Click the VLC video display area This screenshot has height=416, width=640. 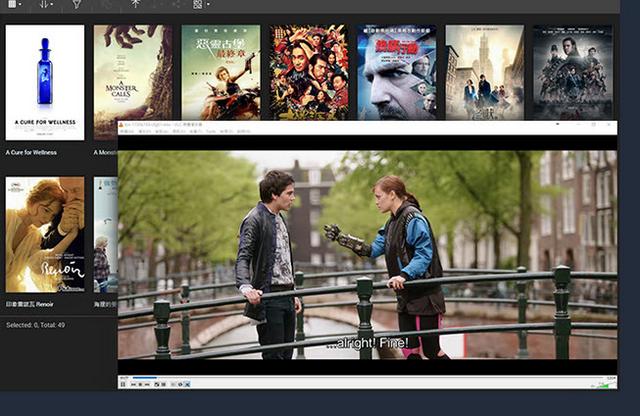(x=367, y=255)
